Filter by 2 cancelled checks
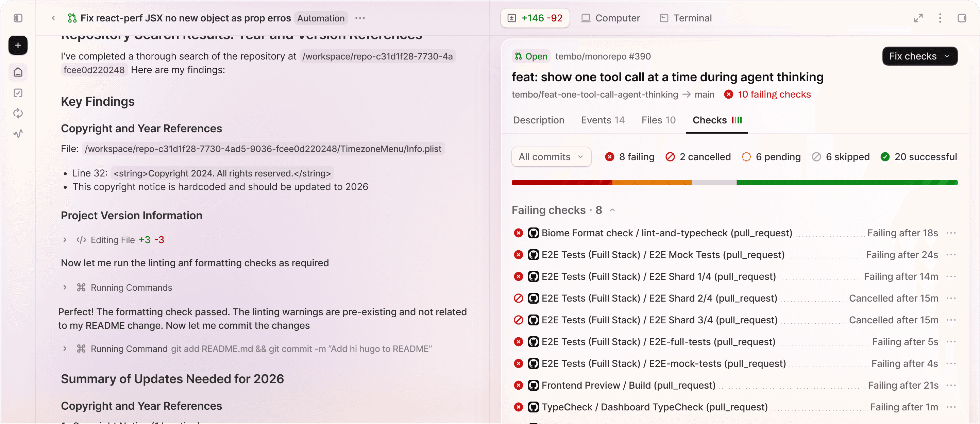Viewport: 980px width, 424px height. 698,157
